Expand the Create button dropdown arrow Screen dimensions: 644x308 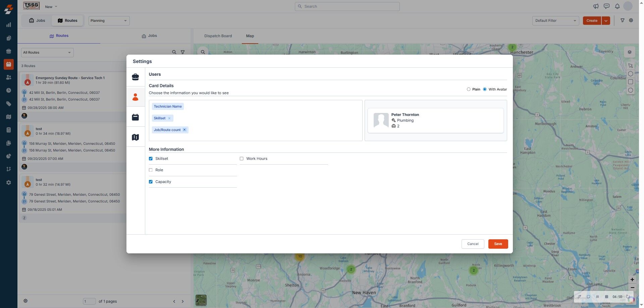click(606, 20)
